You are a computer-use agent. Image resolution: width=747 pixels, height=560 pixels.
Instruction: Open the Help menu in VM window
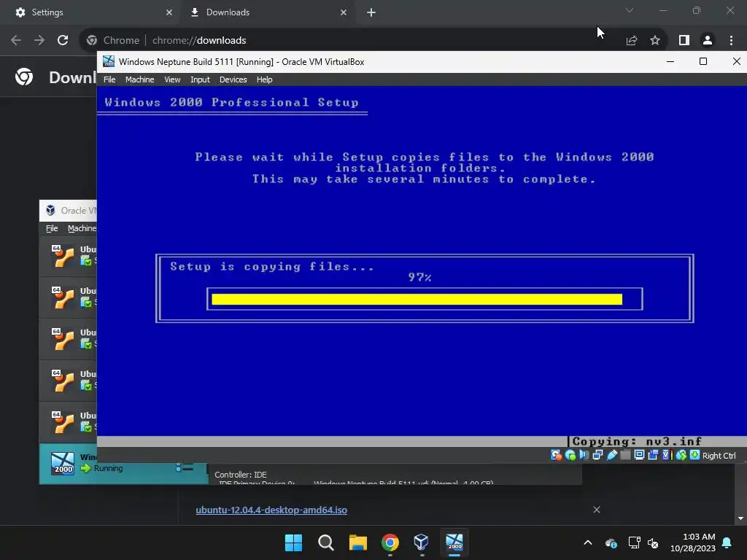click(264, 79)
